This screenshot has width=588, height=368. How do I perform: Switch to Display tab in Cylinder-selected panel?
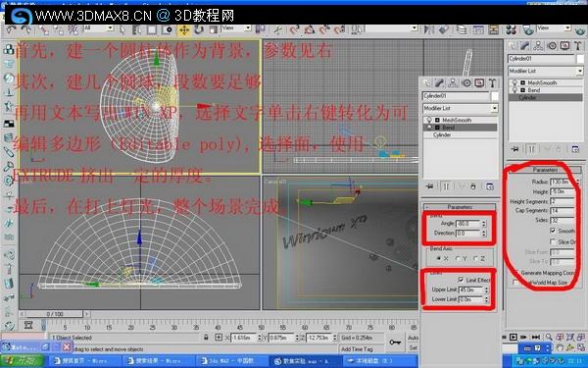[x=564, y=46]
